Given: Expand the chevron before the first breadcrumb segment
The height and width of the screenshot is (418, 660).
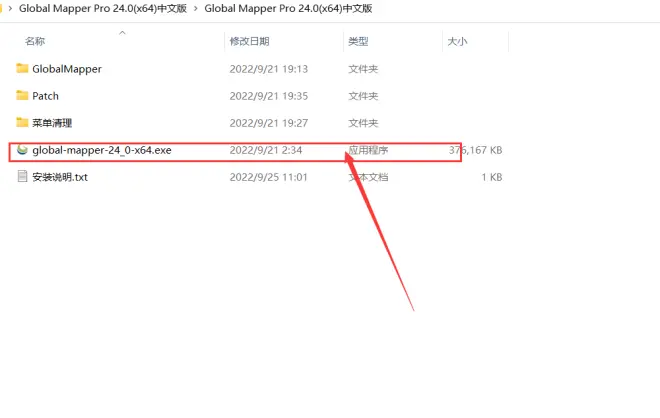Looking at the screenshot, I should point(11,7).
